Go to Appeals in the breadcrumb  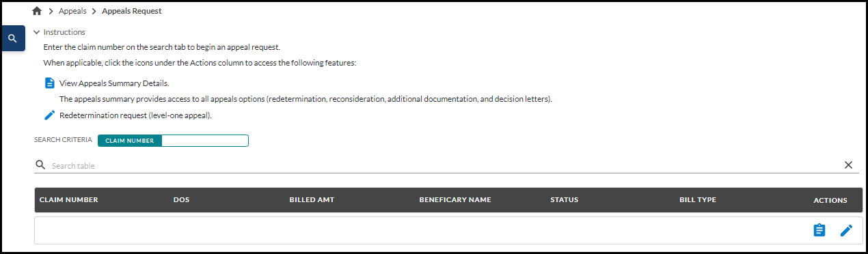(72, 12)
